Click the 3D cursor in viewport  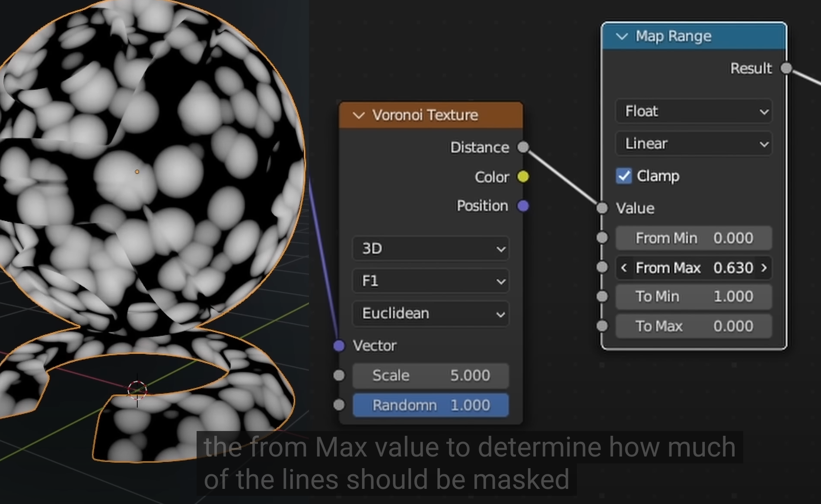pyautogui.click(x=137, y=390)
